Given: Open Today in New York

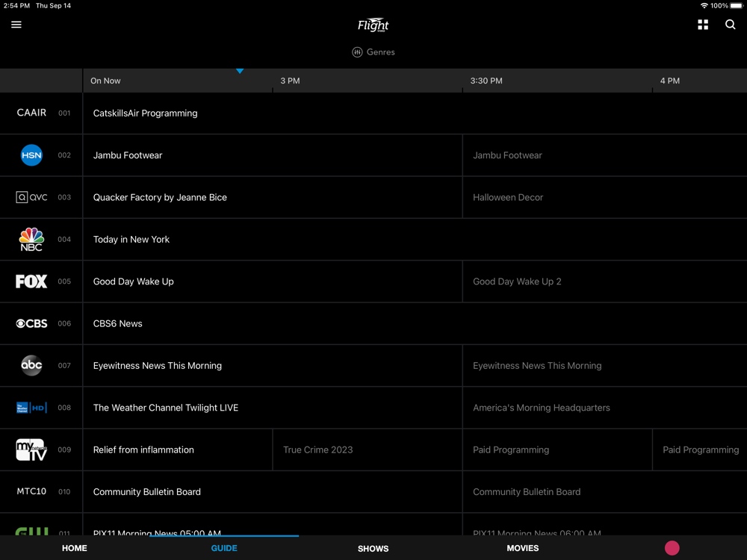Looking at the screenshot, I should click(x=415, y=239).
